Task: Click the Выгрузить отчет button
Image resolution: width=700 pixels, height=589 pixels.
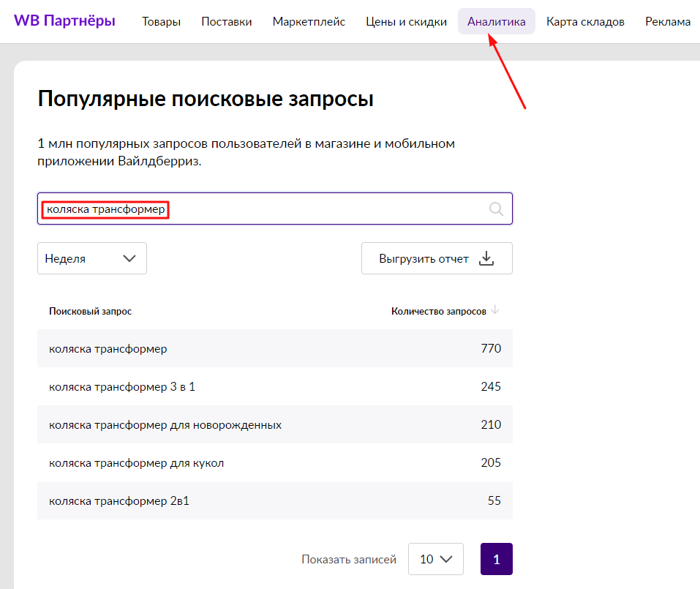Action: coord(437,258)
